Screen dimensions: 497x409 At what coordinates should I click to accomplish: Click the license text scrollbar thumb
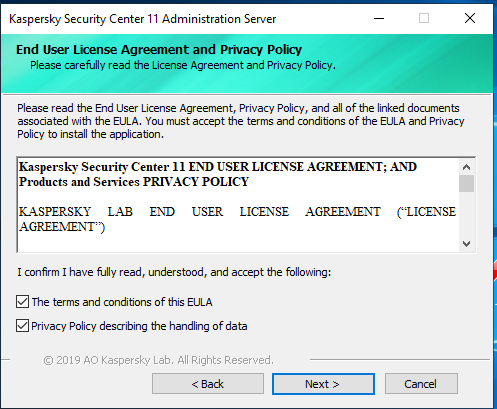[x=466, y=183]
